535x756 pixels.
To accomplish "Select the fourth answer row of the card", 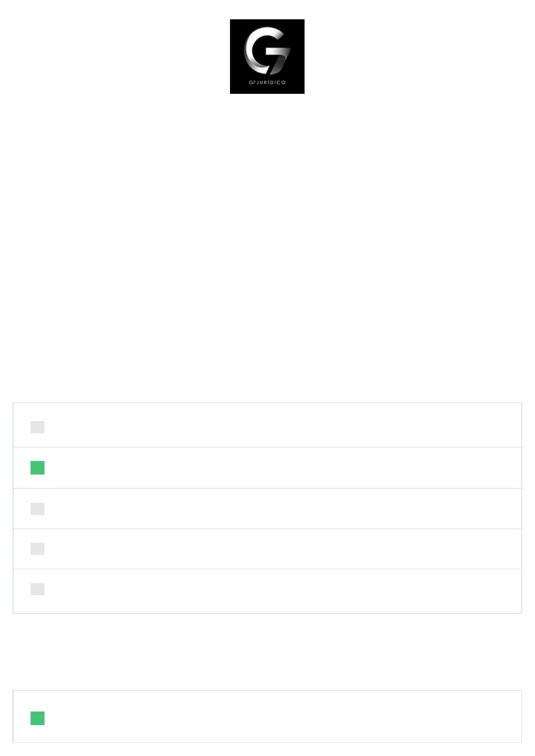I will (x=267, y=549).
